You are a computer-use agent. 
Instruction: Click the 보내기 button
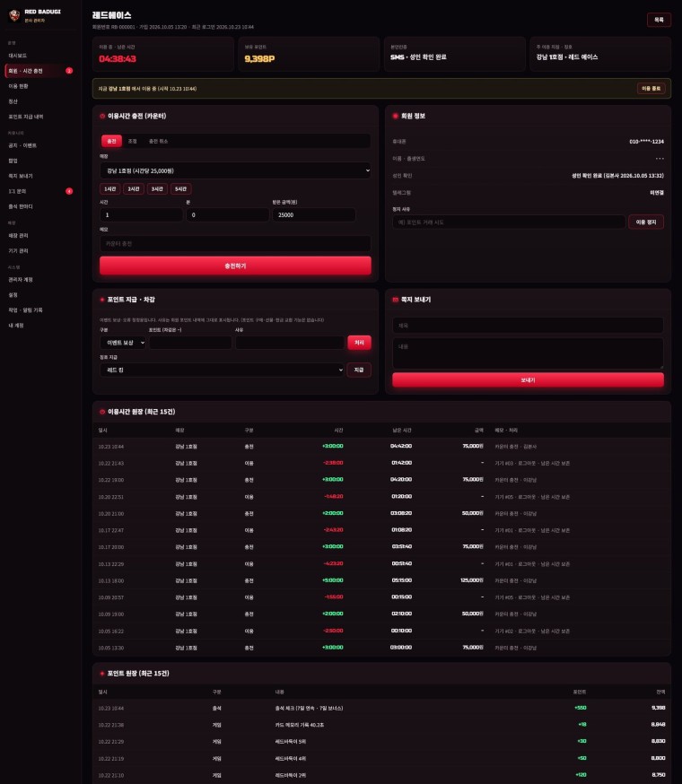coord(528,380)
